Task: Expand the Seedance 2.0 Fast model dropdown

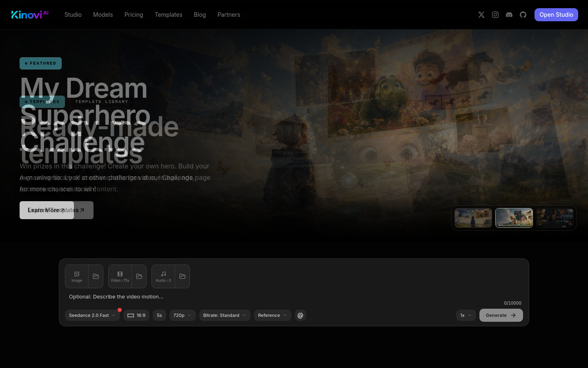Action: pyautogui.click(x=92, y=315)
